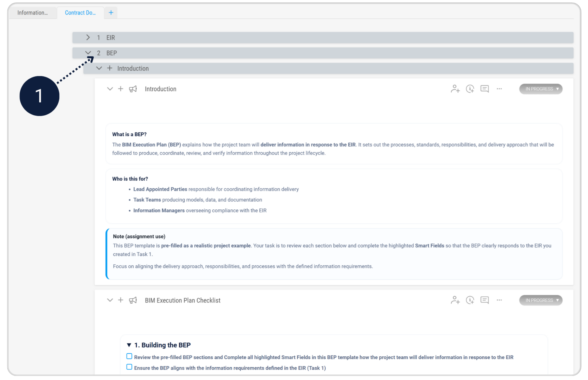Image resolution: width=588 pixels, height=380 pixels.
Task: Open comments icon for BIM Execution Plan Checklist
Action: (485, 300)
